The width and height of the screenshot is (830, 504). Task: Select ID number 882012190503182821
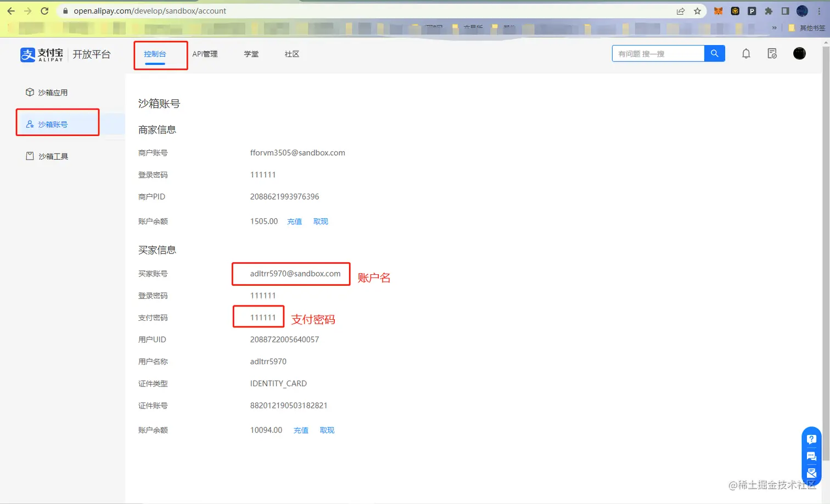tap(289, 405)
